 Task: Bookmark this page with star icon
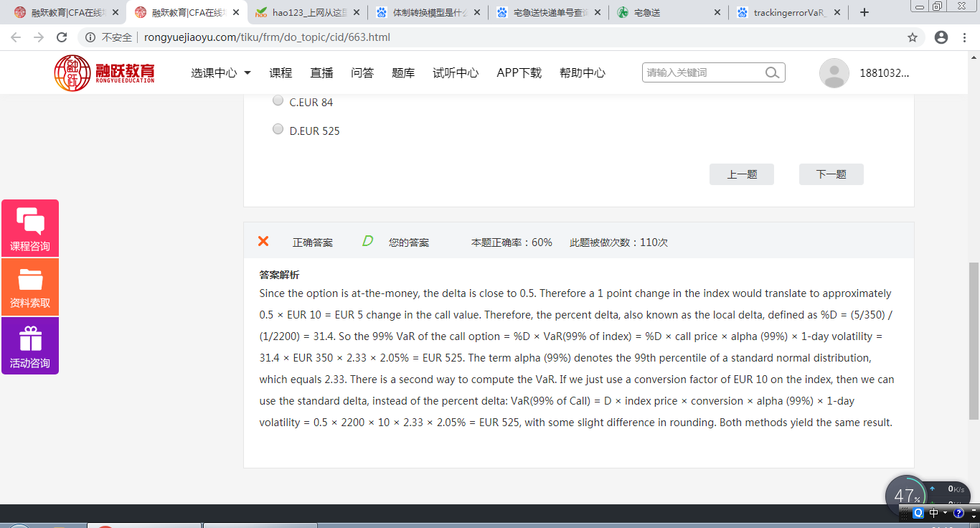pos(913,37)
